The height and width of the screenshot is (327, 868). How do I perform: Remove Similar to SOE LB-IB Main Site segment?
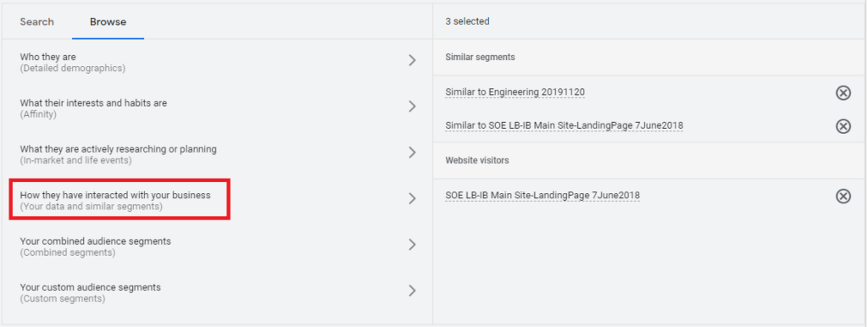point(843,127)
